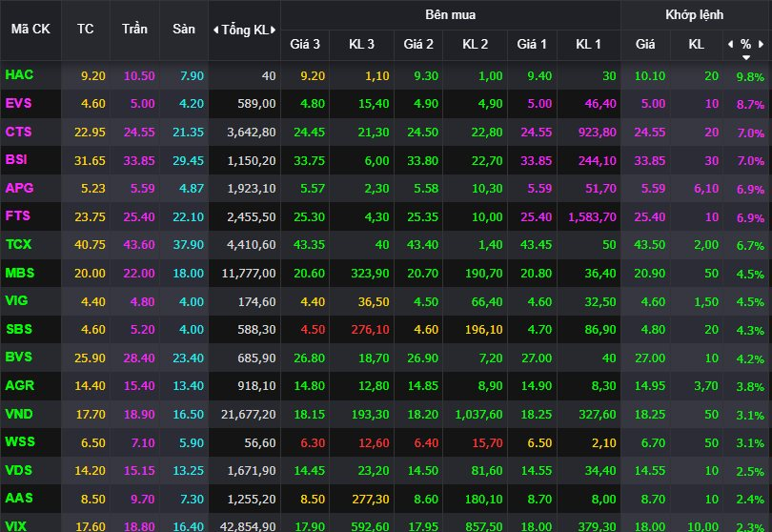Click the Giá 3 column header
The image size is (772, 532).
(305, 44)
